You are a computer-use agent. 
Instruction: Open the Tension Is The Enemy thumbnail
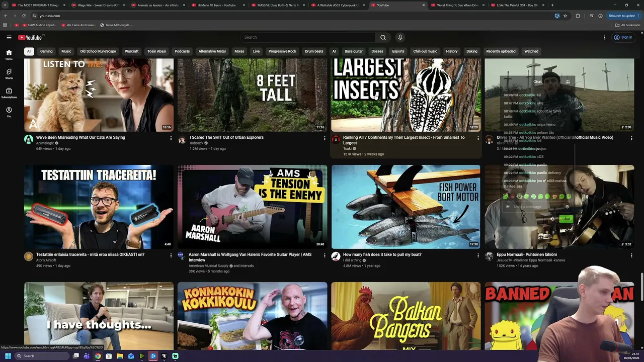pyautogui.click(x=253, y=207)
